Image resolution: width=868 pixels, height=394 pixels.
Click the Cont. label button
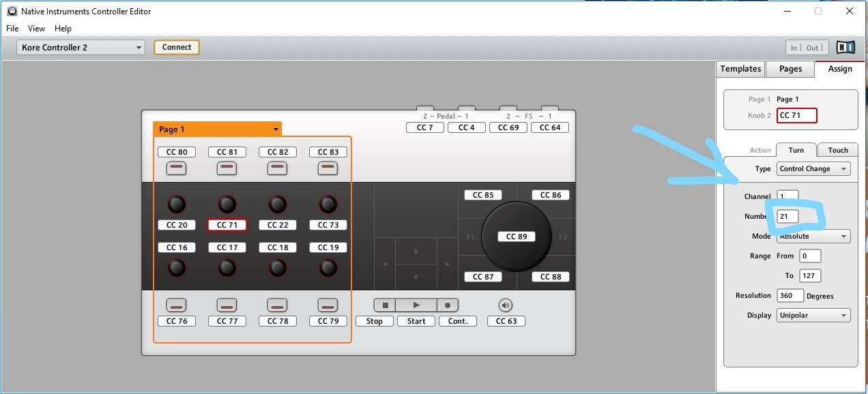click(x=458, y=321)
